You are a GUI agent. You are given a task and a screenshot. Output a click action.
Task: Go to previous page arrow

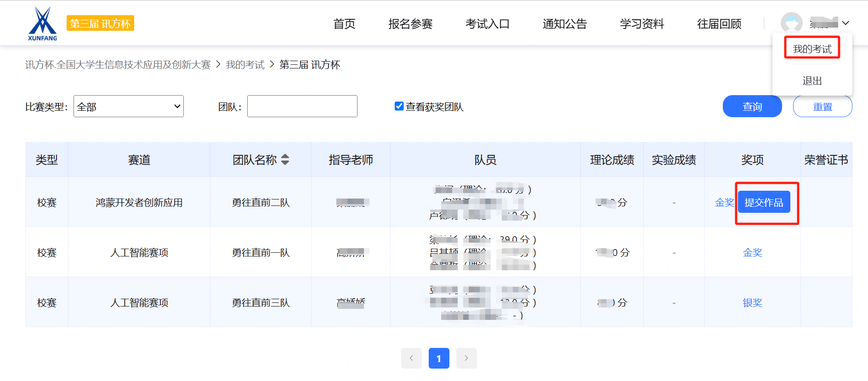pyautogui.click(x=411, y=358)
